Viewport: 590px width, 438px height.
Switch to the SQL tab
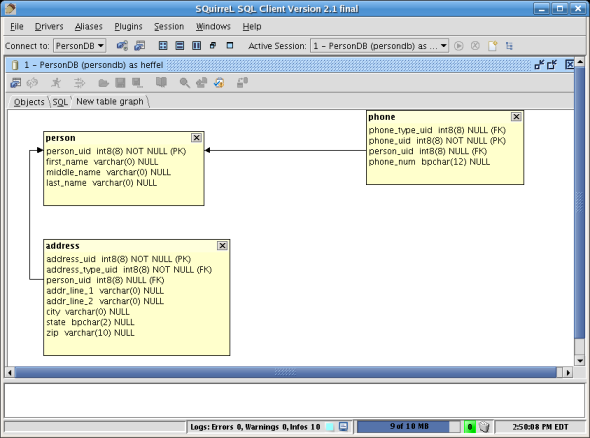click(60, 102)
